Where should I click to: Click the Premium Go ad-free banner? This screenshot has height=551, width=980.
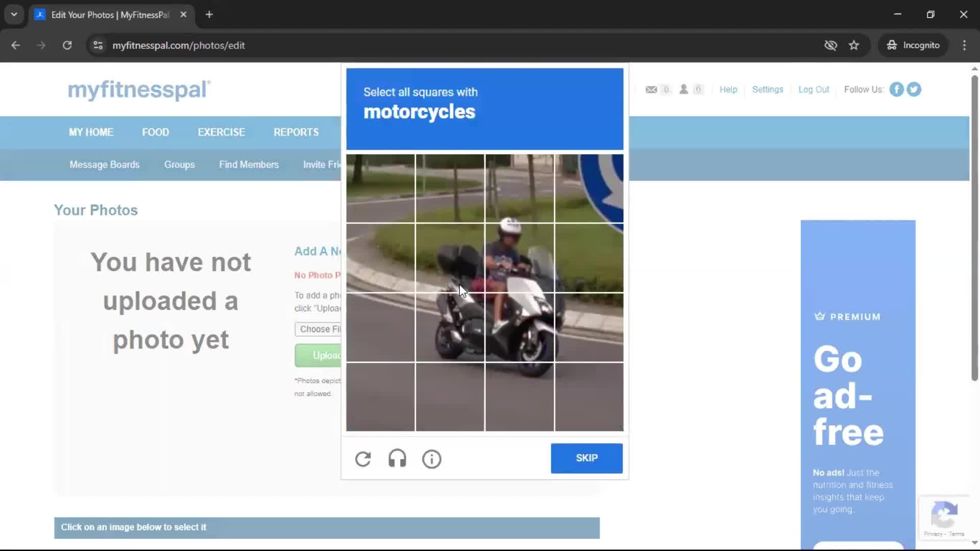pyautogui.click(x=857, y=385)
